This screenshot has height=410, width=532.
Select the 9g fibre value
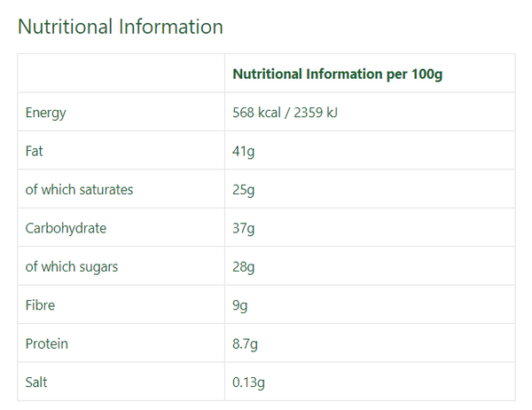tap(240, 305)
